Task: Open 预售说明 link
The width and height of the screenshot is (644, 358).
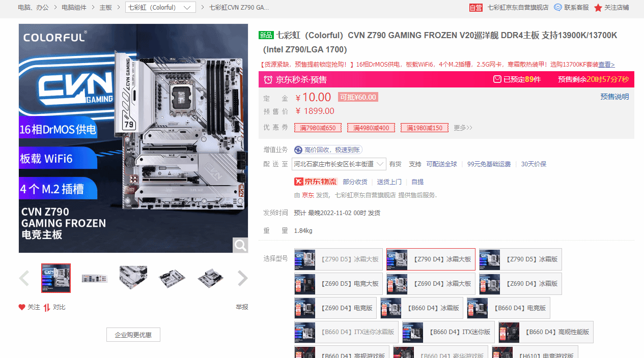Action: pos(614,97)
